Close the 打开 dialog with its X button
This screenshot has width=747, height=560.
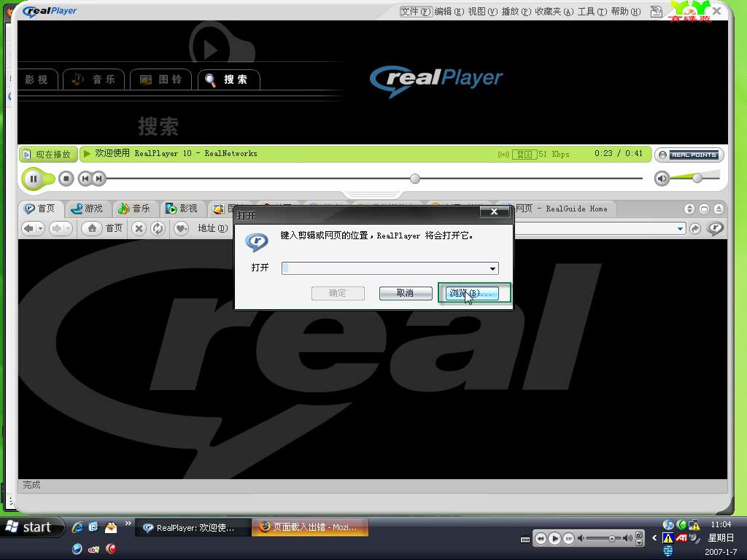coord(495,211)
